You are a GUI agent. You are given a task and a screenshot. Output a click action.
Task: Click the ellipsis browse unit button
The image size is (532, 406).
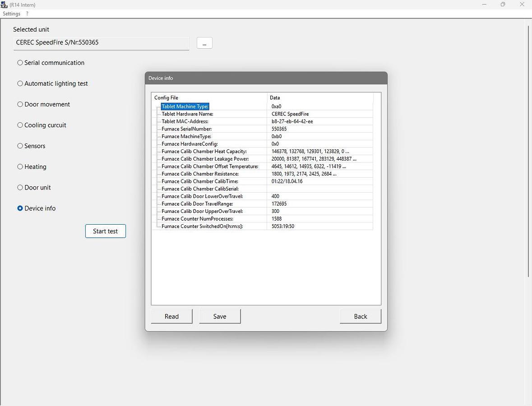click(204, 43)
